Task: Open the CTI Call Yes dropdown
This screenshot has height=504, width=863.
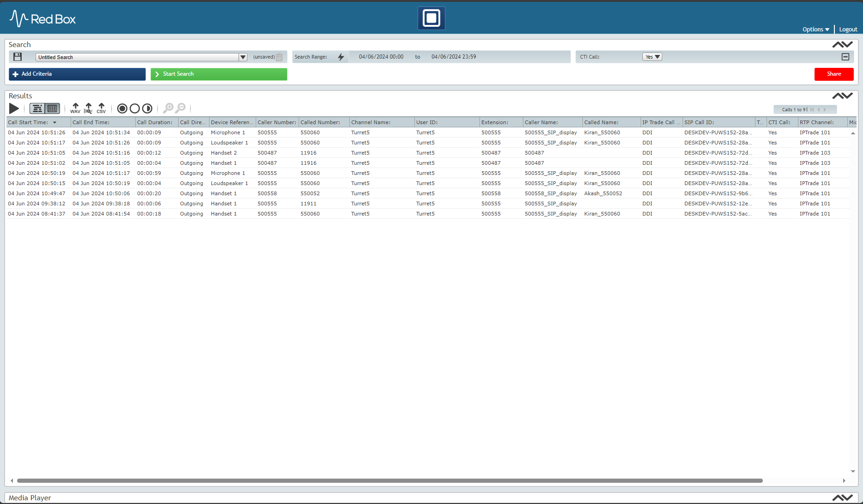Action: tap(652, 57)
